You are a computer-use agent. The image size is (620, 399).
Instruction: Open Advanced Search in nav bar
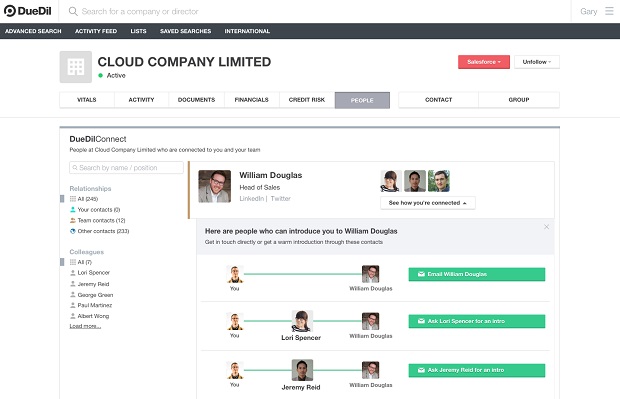click(33, 31)
